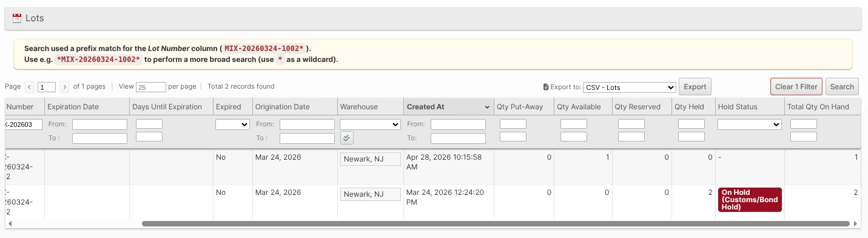Click Qty Put-Away upper filter field

(x=513, y=124)
